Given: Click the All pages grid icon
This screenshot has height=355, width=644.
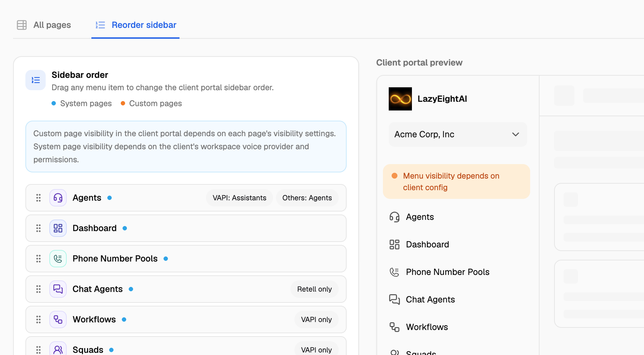Looking at the screenshot, I should tap(22, 25).
